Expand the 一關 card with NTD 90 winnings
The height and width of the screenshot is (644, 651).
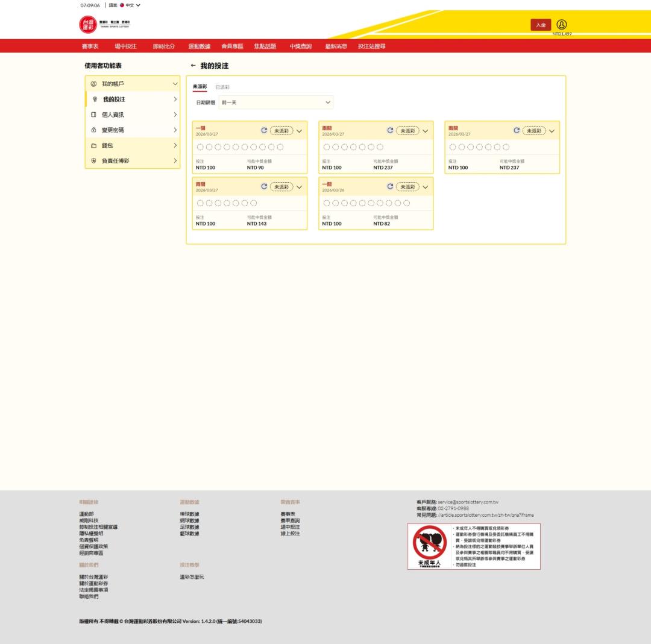click(x=300, y=131)
